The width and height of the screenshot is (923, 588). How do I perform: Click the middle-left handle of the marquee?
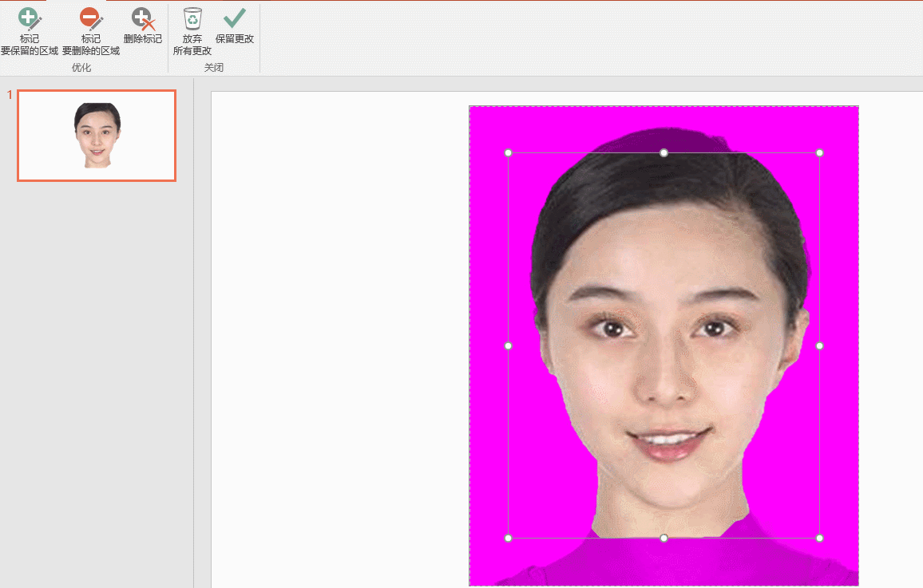[508, 345]
